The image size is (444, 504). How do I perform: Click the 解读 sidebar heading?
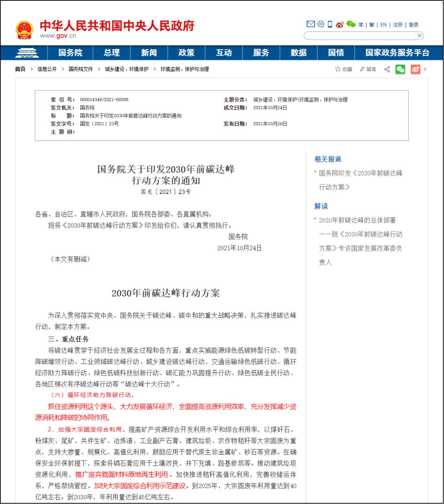[x=321, y=206]
